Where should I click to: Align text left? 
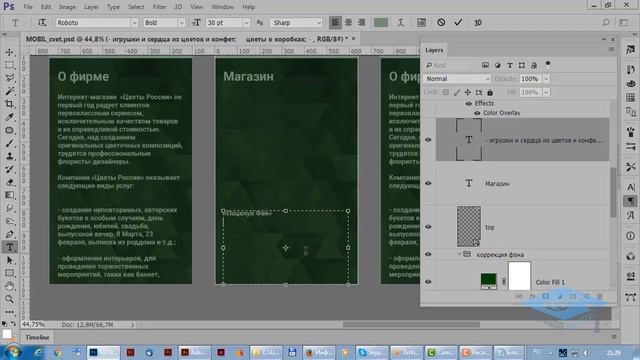point(335,23)
